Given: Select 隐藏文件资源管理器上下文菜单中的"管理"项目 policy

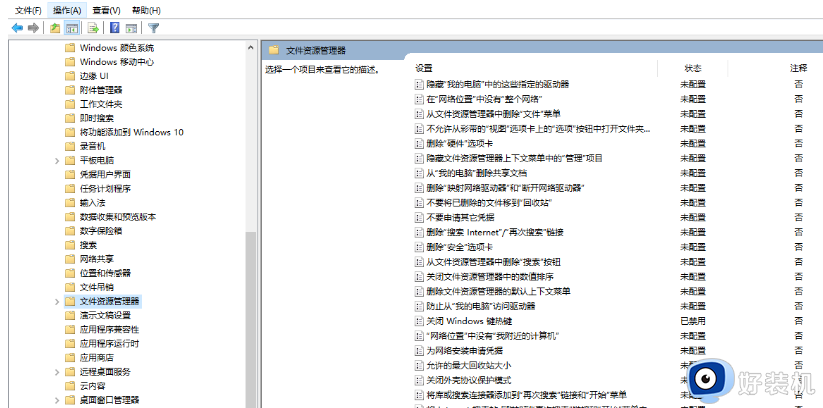Looking at the screenshot, I should tap(509, 158).
